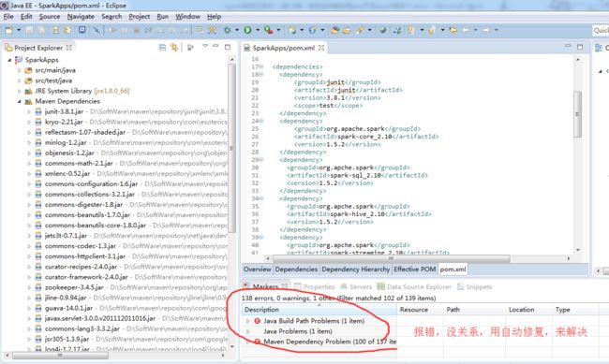Click the Outline view icon at right
Screen dimensions: 609x364
coord(599,48)
